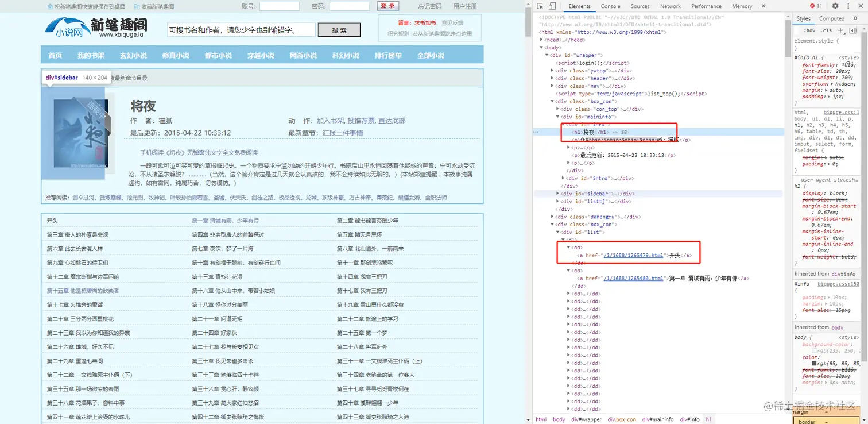Collapse the body element node
The image size is (868, 424).
click(542, 48)
